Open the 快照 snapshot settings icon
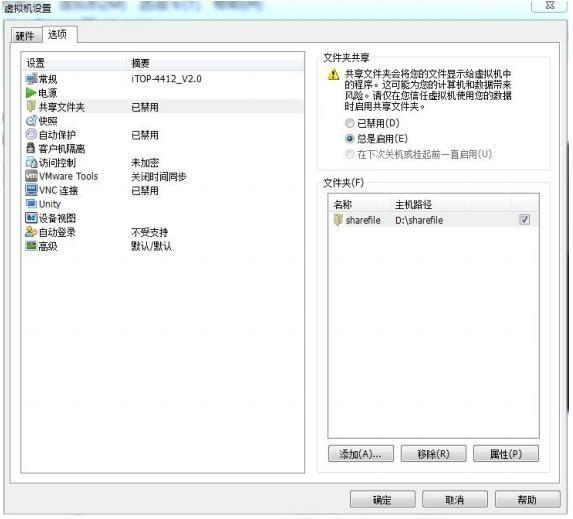The image size is (573, 519). 31,121
